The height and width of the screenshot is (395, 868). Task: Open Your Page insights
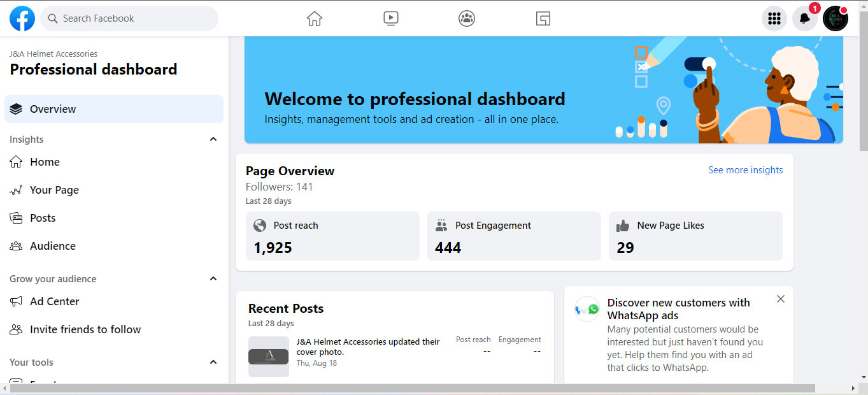114,190
